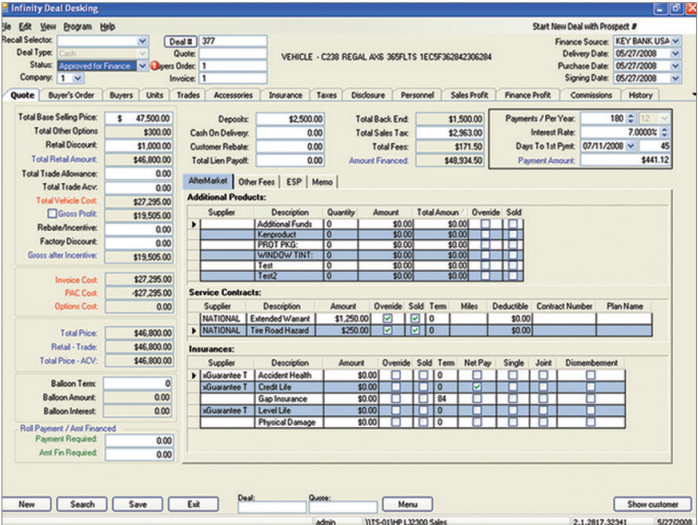Screen dimensions: 698x525
Task: Select the Tire Road Hazard row arrow marker
Action: click(194, 328)
